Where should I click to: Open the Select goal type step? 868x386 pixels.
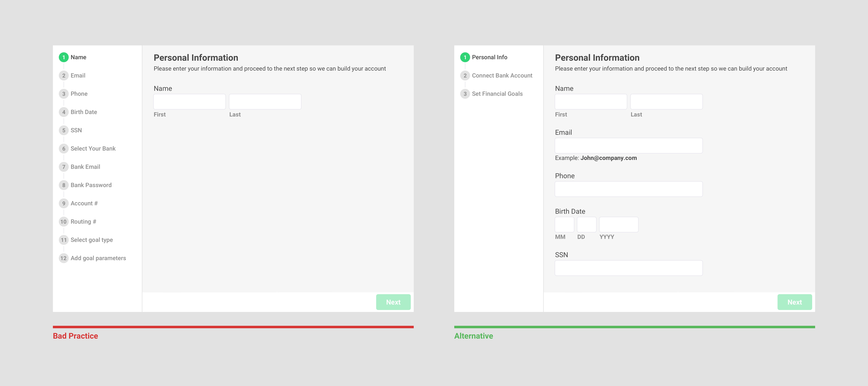[92, 240]
